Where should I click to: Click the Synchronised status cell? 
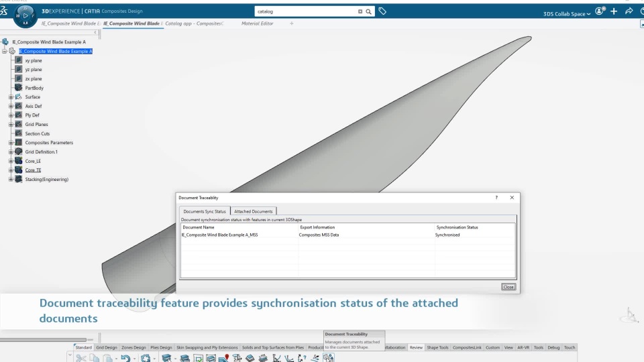[x=447, y=235]
